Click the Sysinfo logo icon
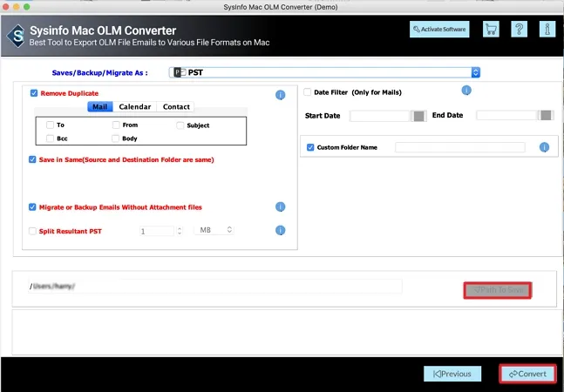564x392 pixels. (x=17, y=36)
